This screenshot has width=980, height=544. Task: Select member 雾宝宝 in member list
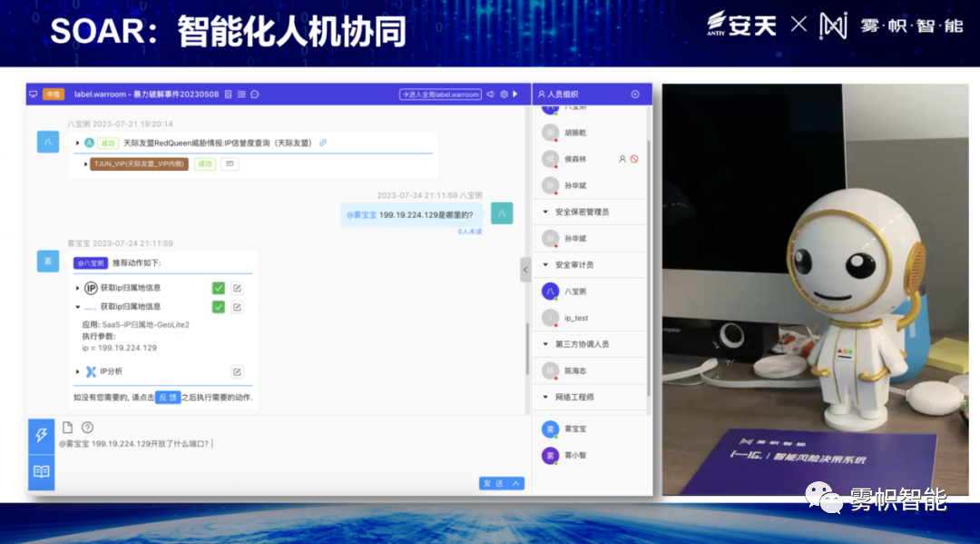click(x=591, y=429)
